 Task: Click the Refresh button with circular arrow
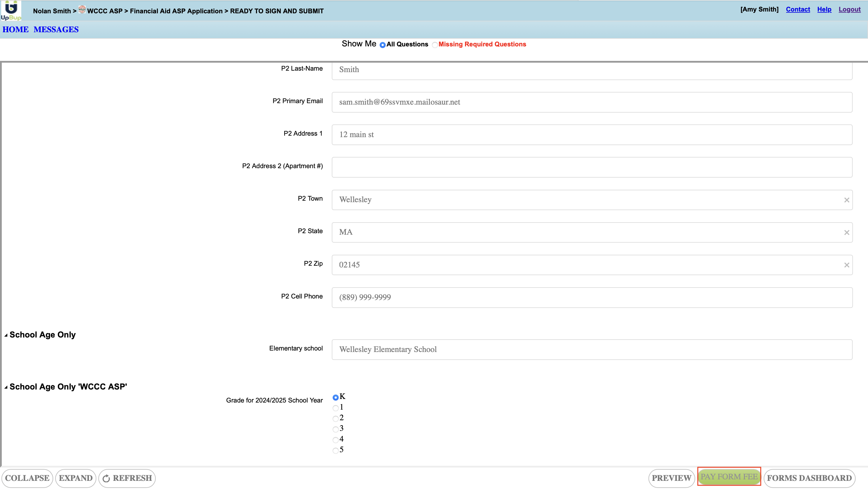click(x=127, y=478)
